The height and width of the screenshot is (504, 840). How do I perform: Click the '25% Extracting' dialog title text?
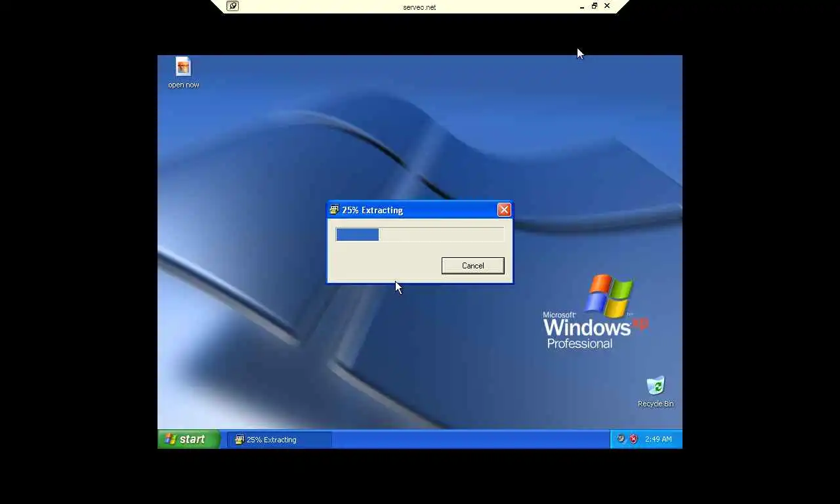click(372, 210)
